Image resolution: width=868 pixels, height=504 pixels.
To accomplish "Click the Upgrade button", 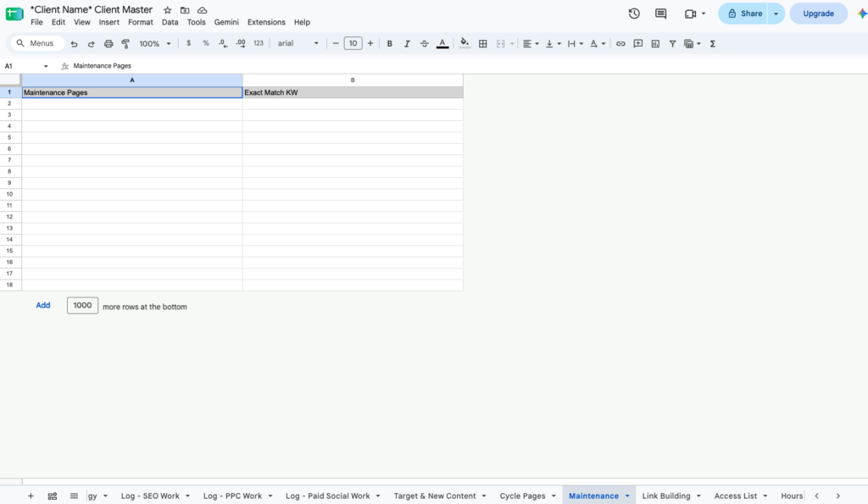I will pos(818,14).
